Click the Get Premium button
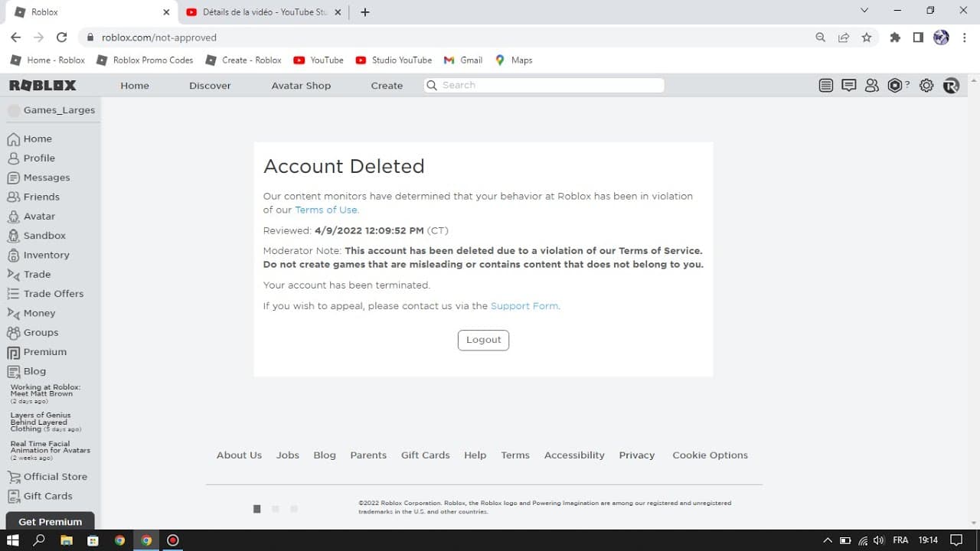Viewport: 980px width, 551px height. 50,521
